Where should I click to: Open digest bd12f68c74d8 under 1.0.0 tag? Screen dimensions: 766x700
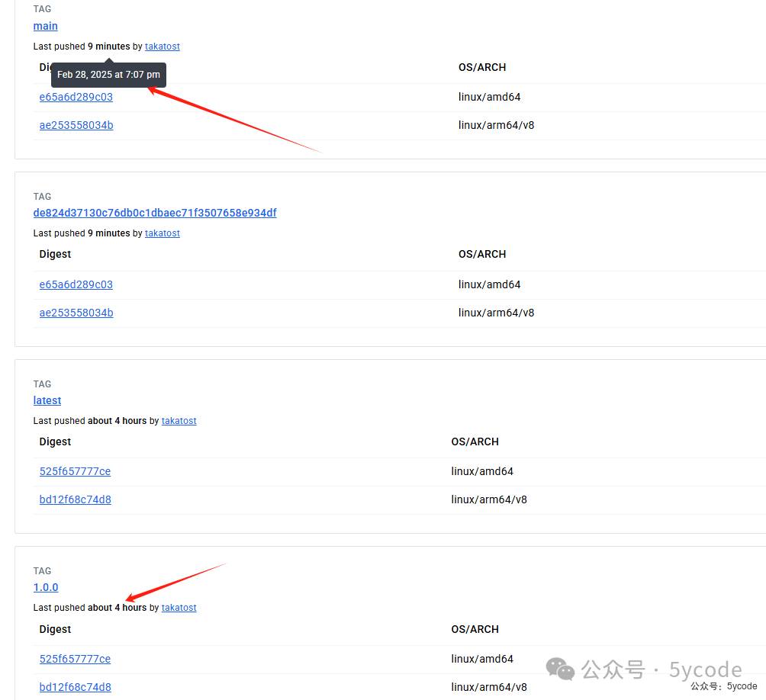tap(76, 687)
